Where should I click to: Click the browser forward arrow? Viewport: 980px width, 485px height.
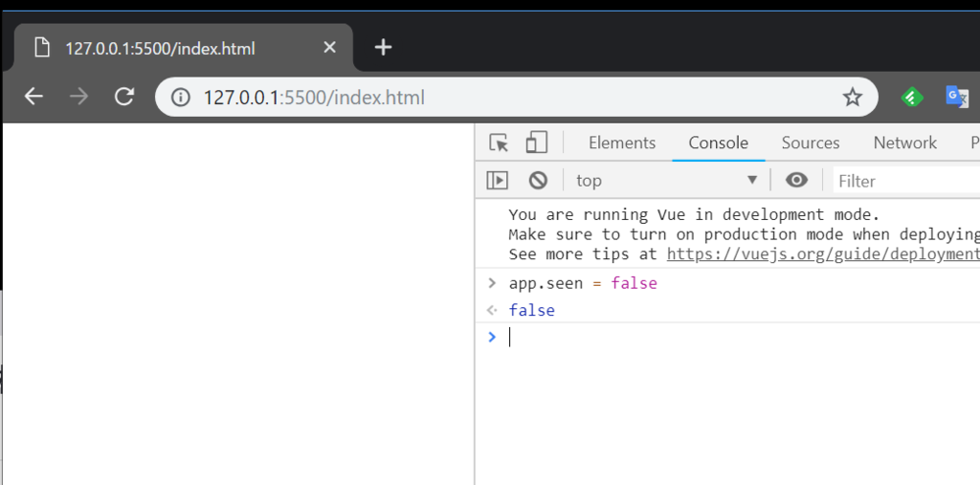click(x=78, y=97)
